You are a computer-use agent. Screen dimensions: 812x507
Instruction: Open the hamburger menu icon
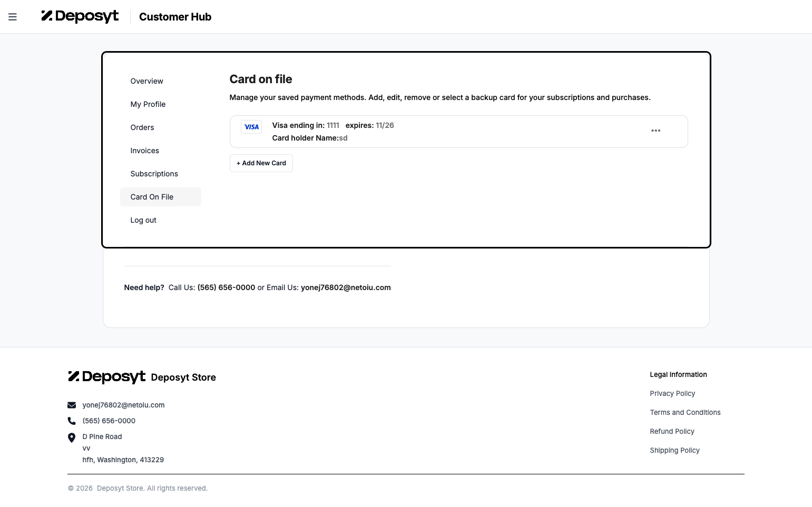pos(13,17)
